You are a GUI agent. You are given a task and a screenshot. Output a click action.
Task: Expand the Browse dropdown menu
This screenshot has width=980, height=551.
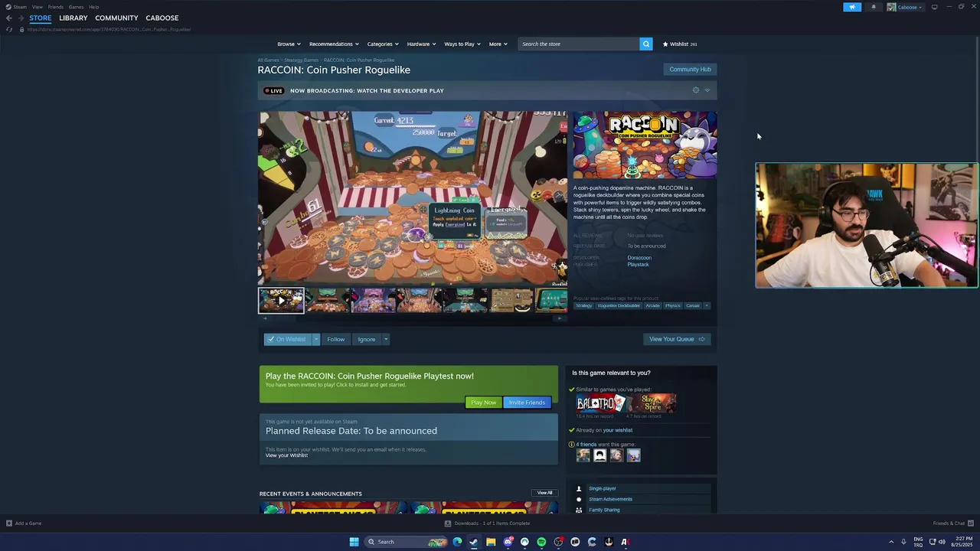(x=289, y=44)
